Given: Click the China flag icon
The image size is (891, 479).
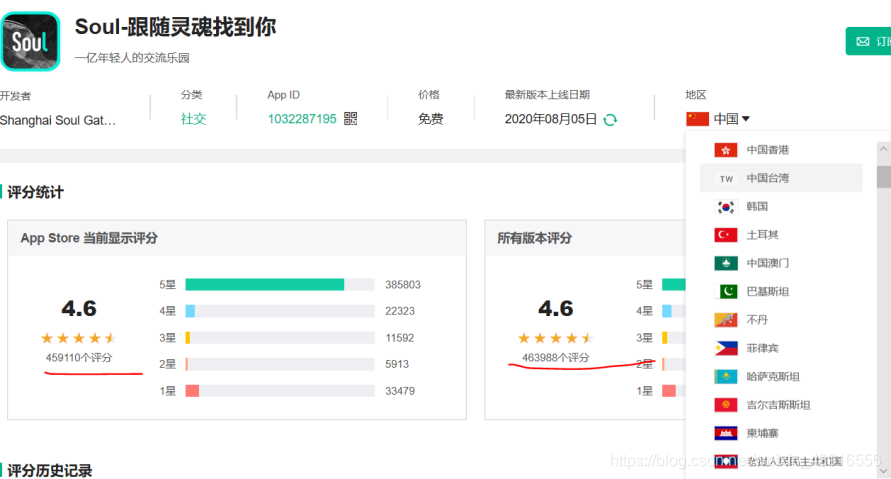Looking at the screenshot, I should click(x=697, y=119).
